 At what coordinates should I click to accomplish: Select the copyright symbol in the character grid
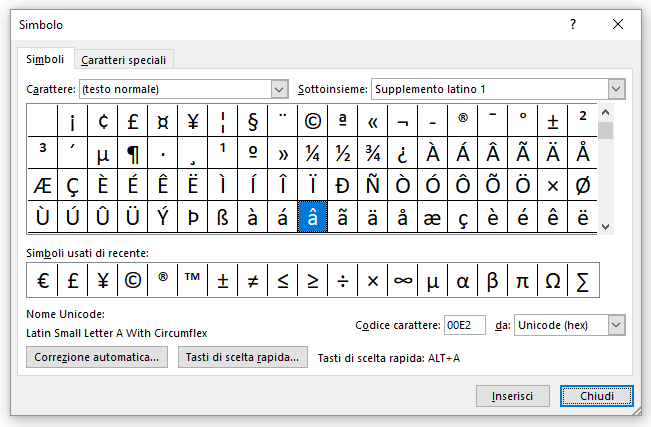pyautogui.click(x=313, y=121)
